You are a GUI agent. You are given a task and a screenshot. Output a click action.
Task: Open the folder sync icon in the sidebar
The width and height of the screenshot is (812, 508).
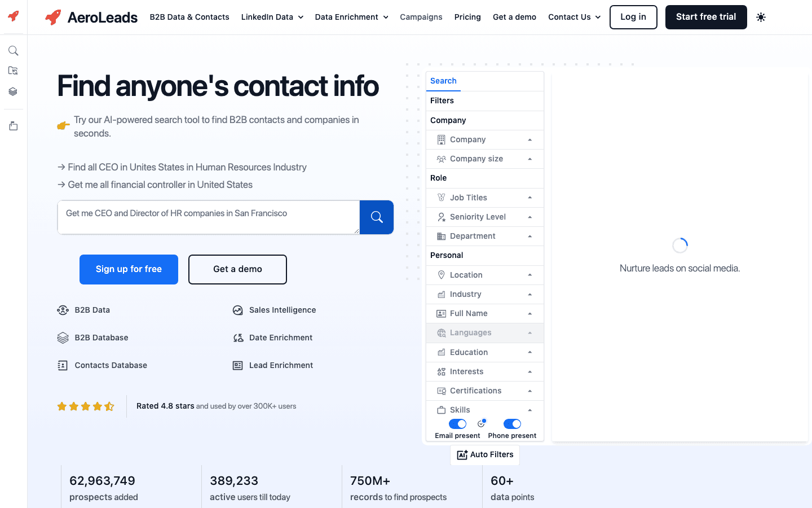tap(14, 71)
